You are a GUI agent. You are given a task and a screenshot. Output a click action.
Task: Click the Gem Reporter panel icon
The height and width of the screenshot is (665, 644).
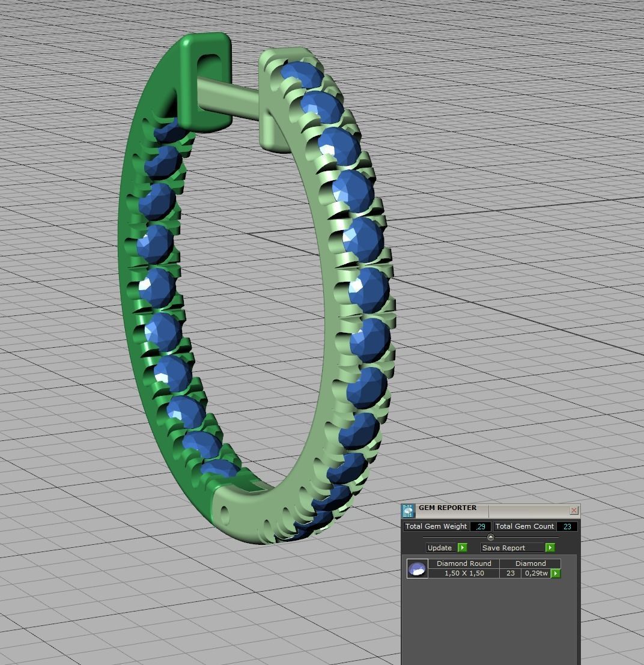[x=408, y=511]
